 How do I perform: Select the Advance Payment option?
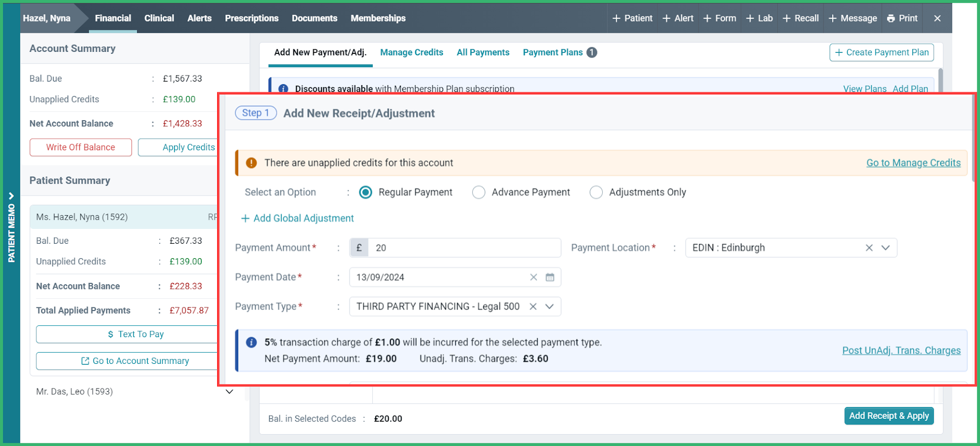pyautogui.click(x=478, y=192)
